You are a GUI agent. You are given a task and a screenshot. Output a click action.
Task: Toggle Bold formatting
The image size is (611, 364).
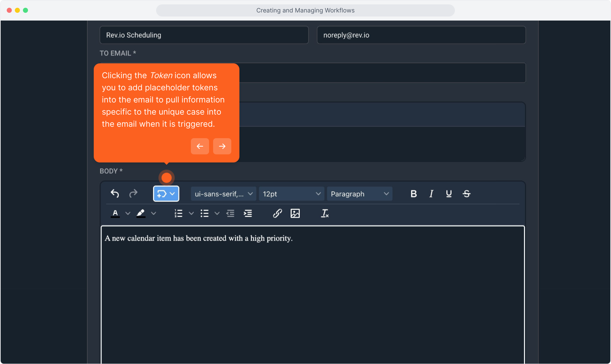point(413,194)
